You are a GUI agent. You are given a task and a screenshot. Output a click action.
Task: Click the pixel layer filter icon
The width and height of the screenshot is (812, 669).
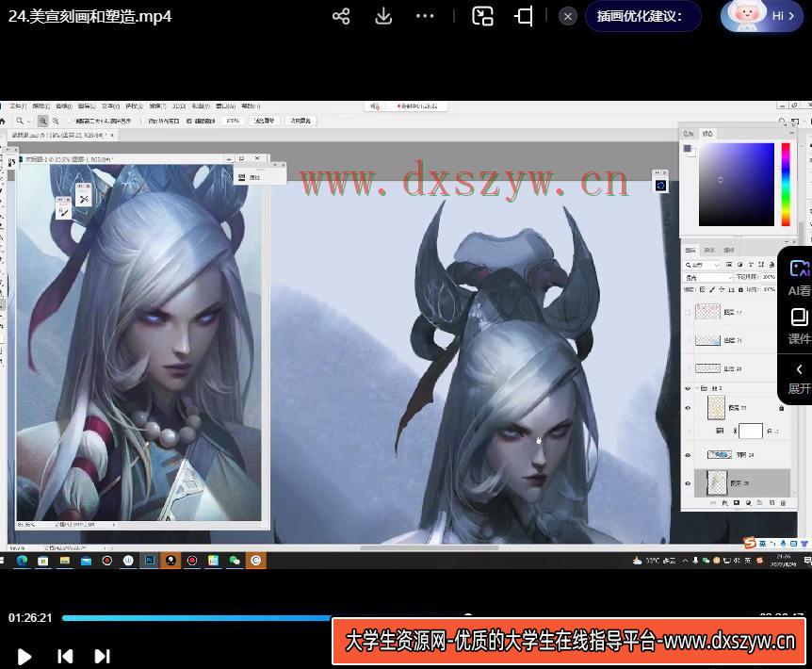[729, 265]
